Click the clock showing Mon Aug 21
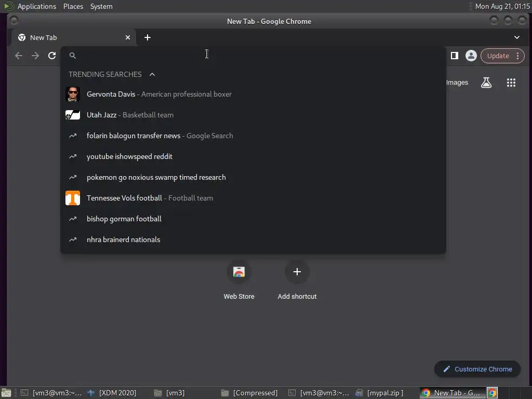 [x=502, y=6]
